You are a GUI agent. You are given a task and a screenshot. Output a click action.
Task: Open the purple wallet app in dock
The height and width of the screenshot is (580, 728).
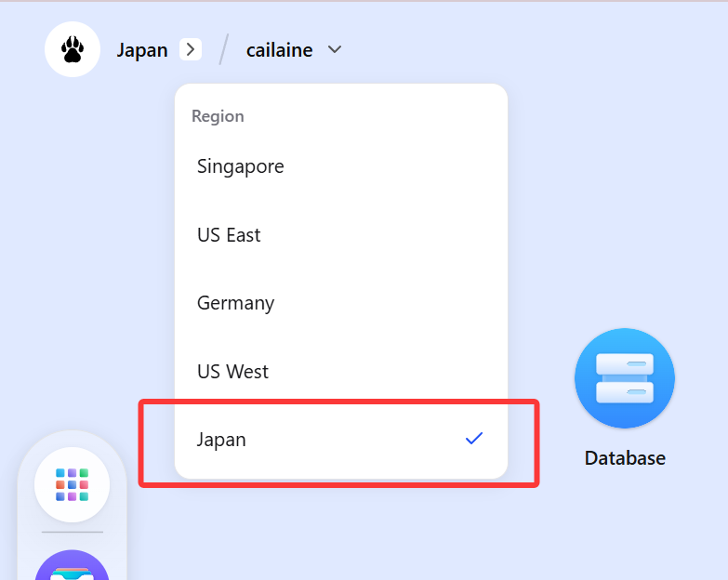tap(72, 567)
